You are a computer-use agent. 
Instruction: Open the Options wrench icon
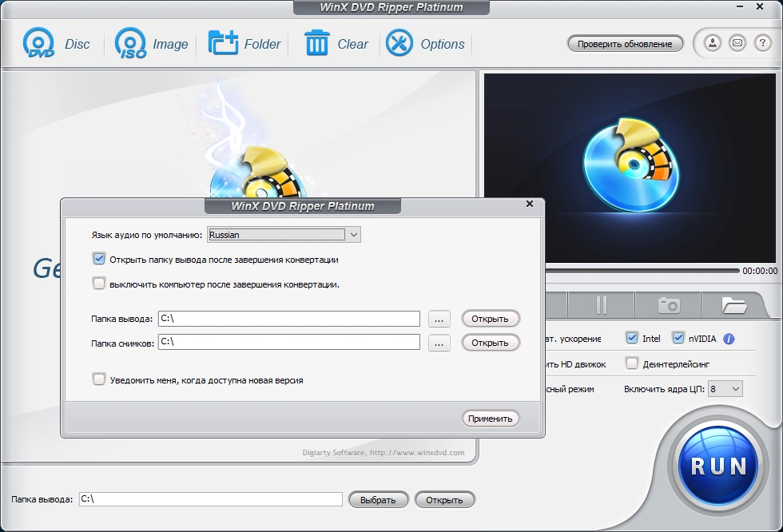[x=399, y=43]
